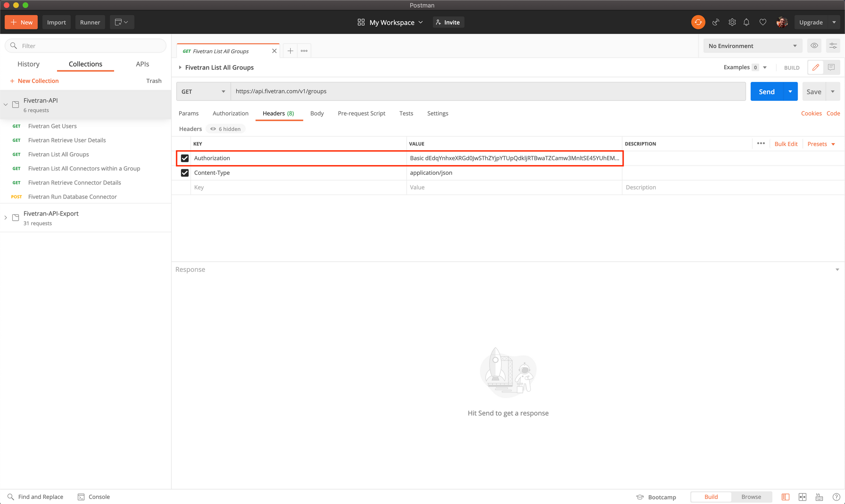Switch to the History tab
The height and width of the screenshot is (504, 845).
tap(28, 64)
